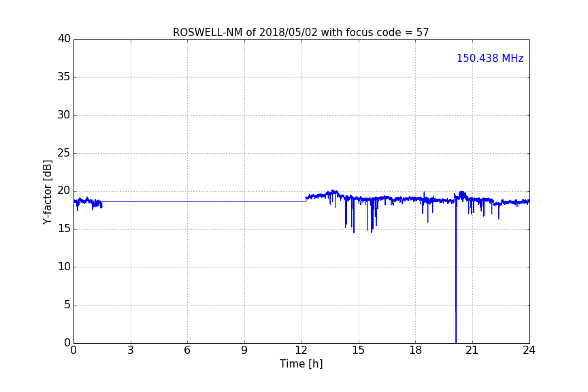Click the x-axis tick label '21'
The image size is (588, 392).
(472, 350)
